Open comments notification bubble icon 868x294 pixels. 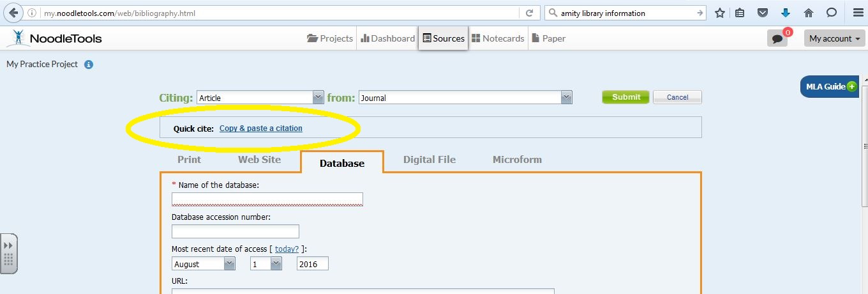coord(777,38)
